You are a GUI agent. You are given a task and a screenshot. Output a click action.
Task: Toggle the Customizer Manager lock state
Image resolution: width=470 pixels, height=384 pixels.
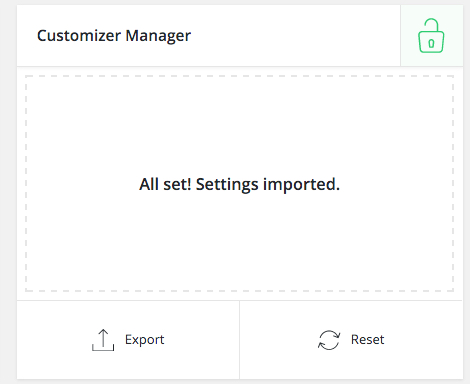tap(431, 36)
